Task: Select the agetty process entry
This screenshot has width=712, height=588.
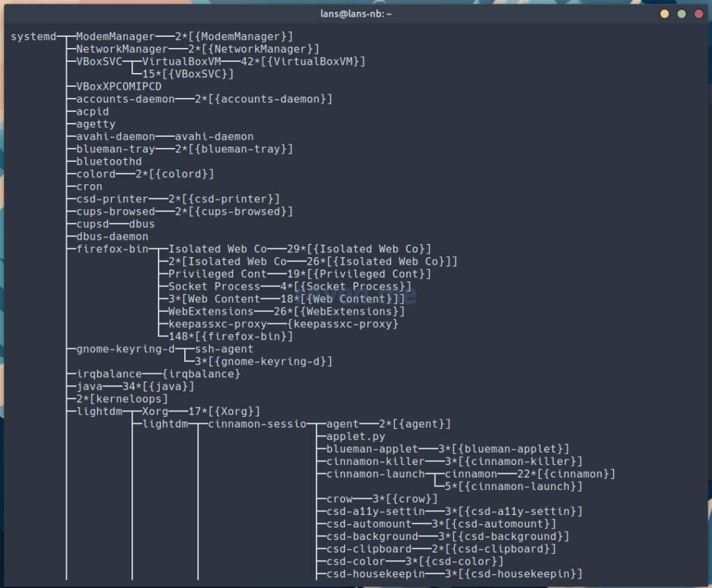Action: point(96,124)
